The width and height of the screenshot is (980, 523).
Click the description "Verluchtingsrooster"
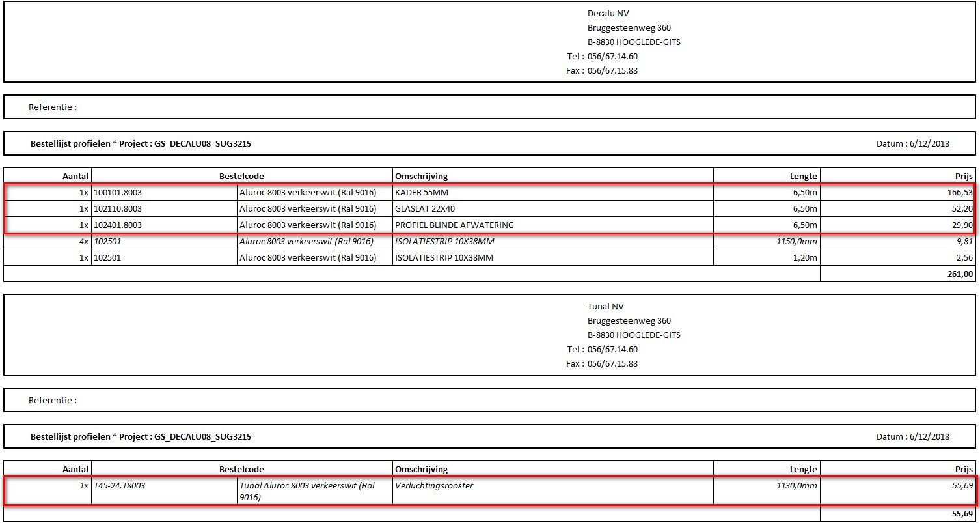[x=434, y=486]
